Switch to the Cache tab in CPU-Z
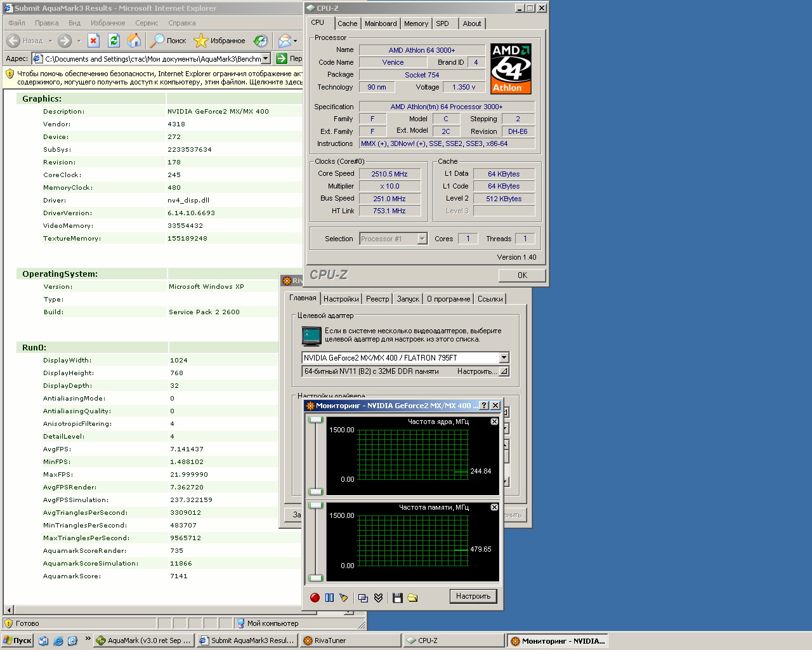This screenshot has width=812, height=650. pos(347,23)
